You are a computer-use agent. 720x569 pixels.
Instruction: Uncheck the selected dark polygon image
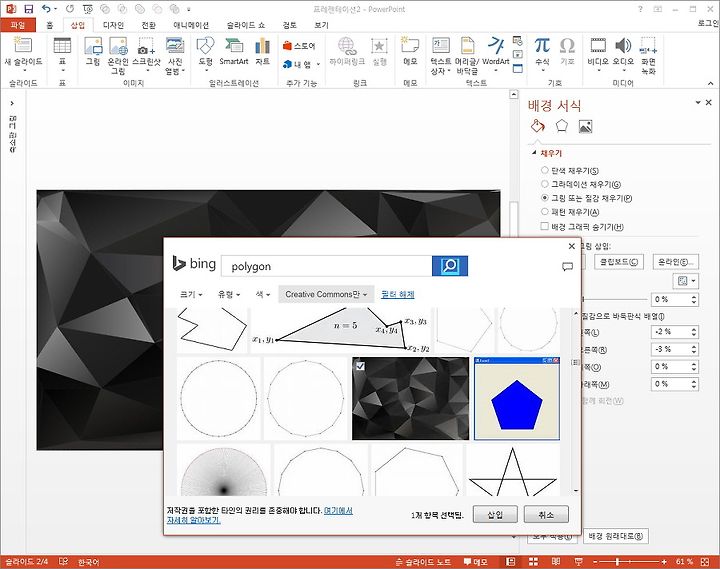tap(360, 366)
